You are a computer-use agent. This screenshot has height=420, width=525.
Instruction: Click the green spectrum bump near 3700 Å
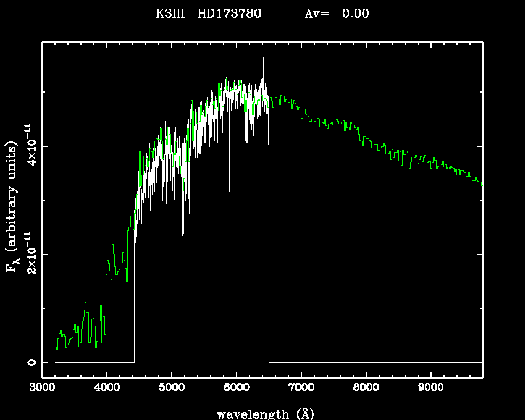[85, 304]
